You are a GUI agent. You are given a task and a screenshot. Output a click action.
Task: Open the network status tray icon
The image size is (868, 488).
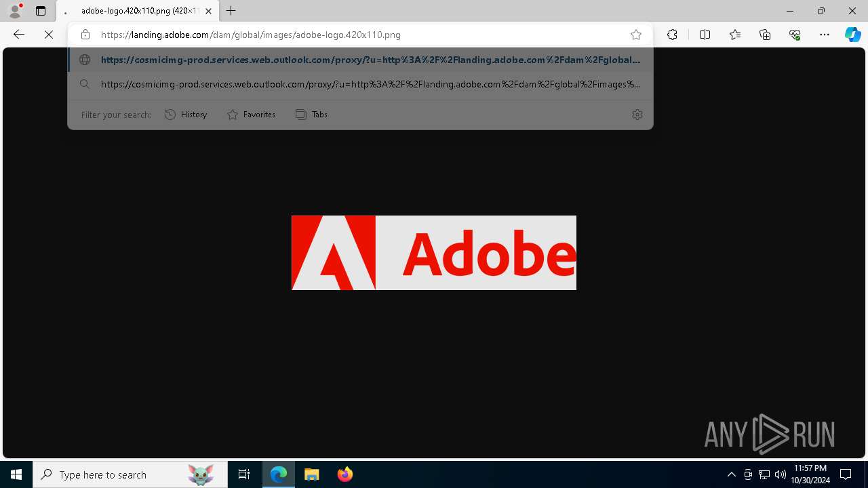coord(764,474)
